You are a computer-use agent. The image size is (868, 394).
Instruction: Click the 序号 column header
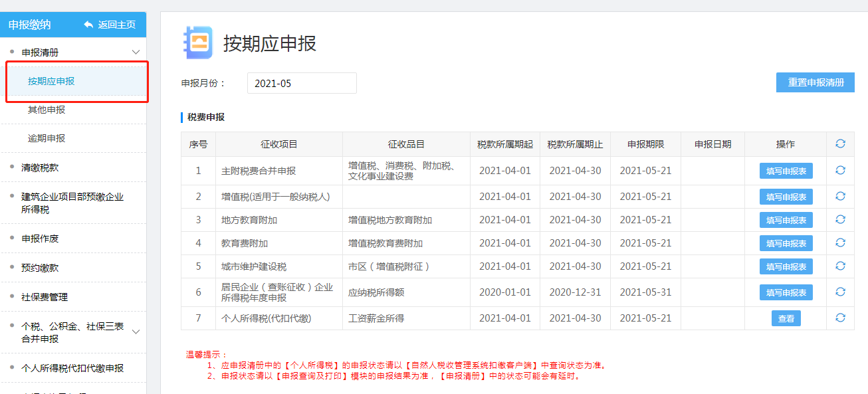[x=198, y=144]
